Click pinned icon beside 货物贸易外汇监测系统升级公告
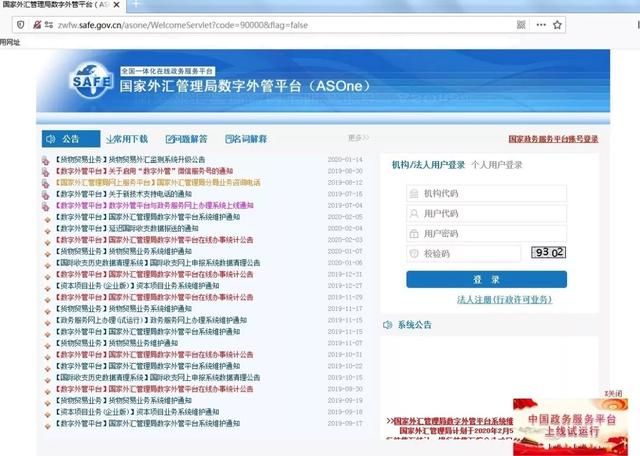This screenshot has height=456, width=640. tap(45, 160)
